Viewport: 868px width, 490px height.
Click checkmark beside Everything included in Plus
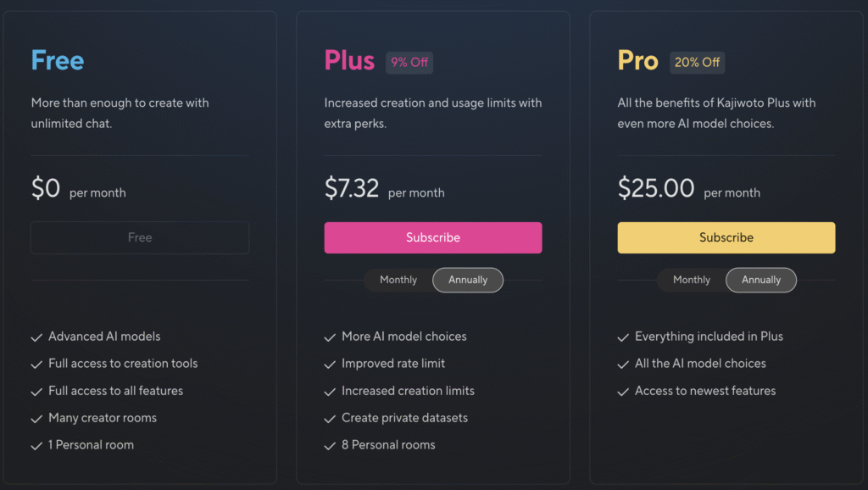point(623,337)
